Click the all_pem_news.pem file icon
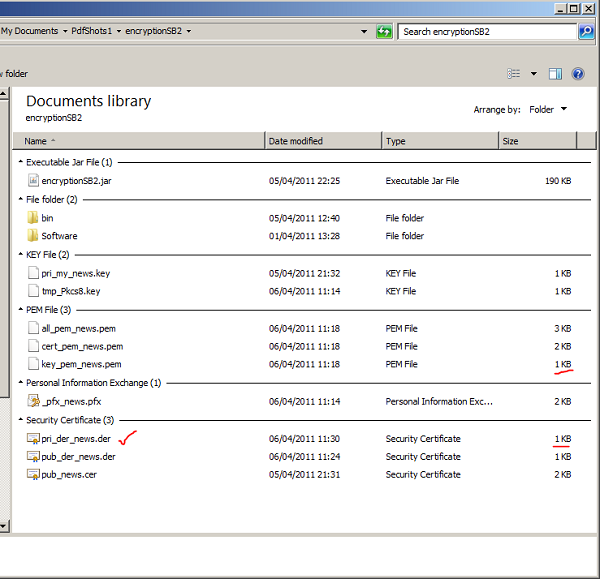 pyautogui.click(x=33, y=328)
